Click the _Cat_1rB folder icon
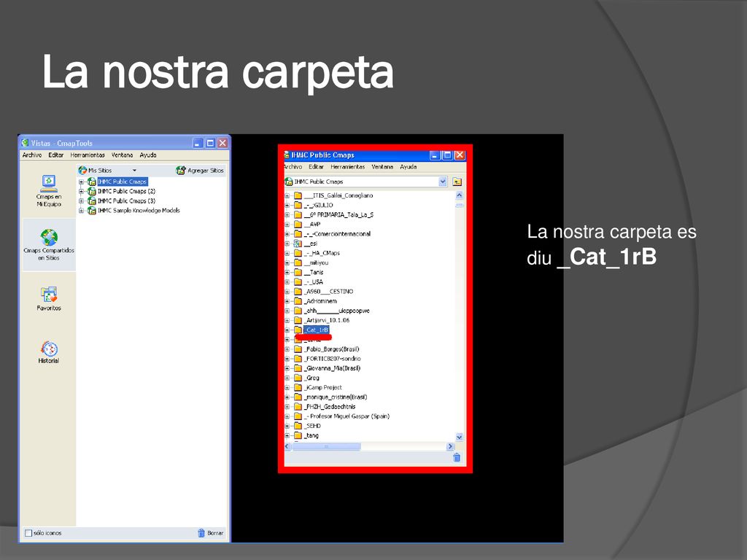 [298, 330]
